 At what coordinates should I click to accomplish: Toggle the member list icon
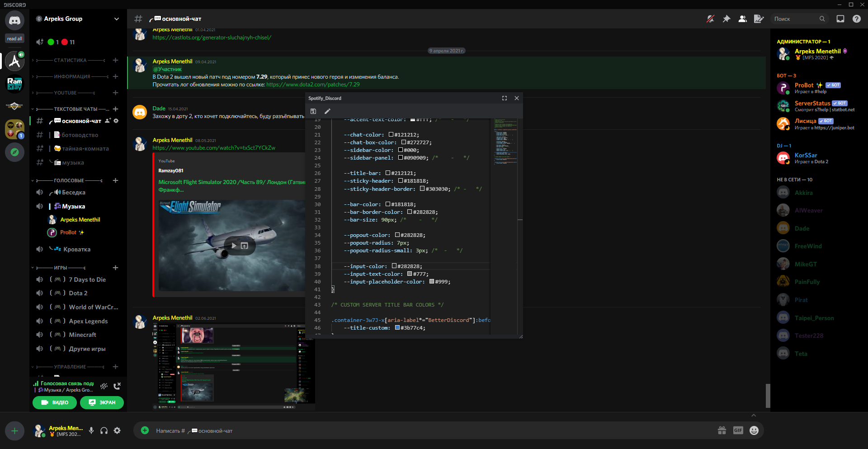pyautogui.click(x=742, y=19)
